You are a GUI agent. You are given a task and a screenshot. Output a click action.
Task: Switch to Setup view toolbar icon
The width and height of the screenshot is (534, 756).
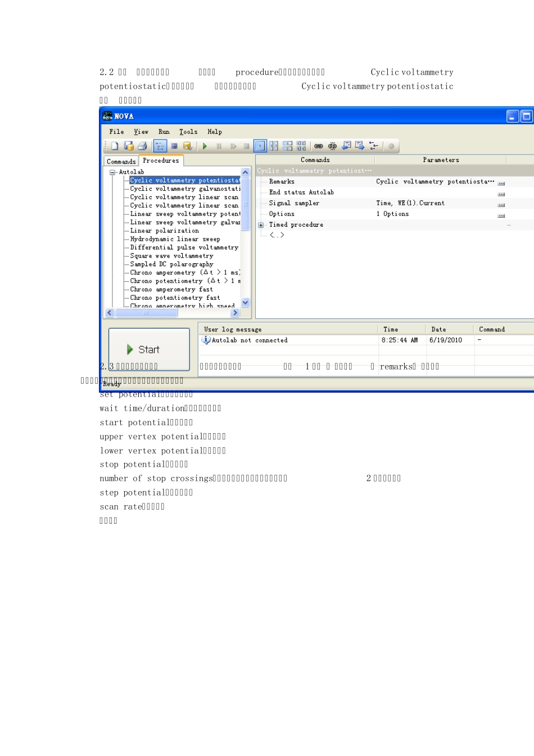pyautogui.click(x=160, y=146)
